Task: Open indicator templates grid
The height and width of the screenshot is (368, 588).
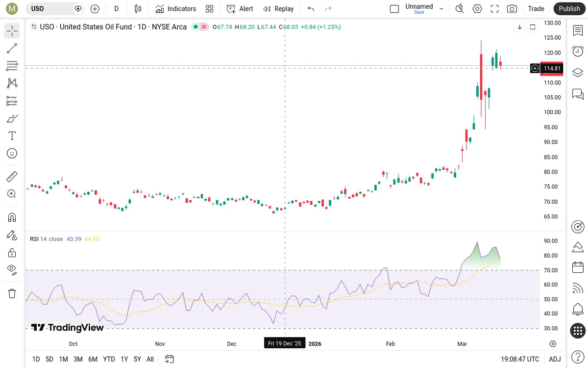Action: [210, 8]
